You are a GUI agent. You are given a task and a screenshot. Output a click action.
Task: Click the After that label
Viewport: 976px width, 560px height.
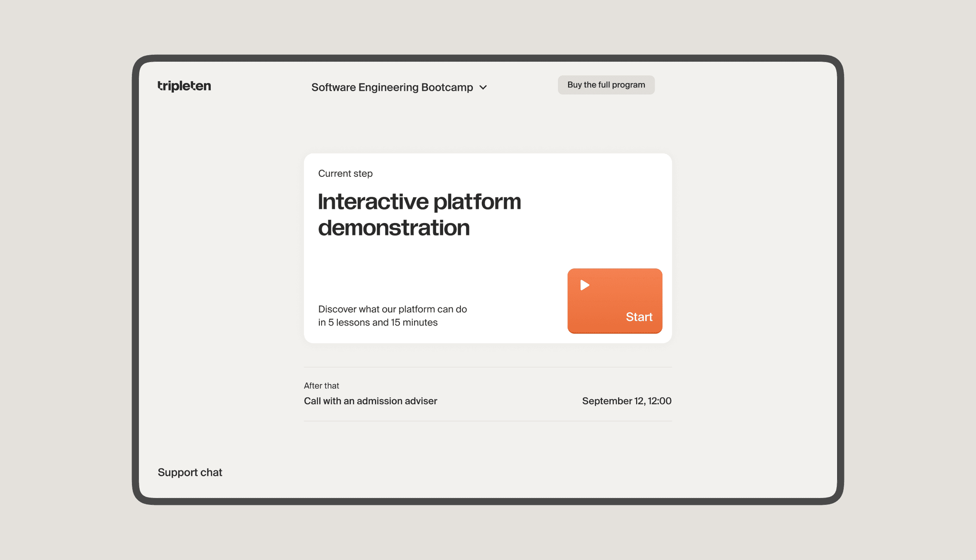(x=321, y=386)
